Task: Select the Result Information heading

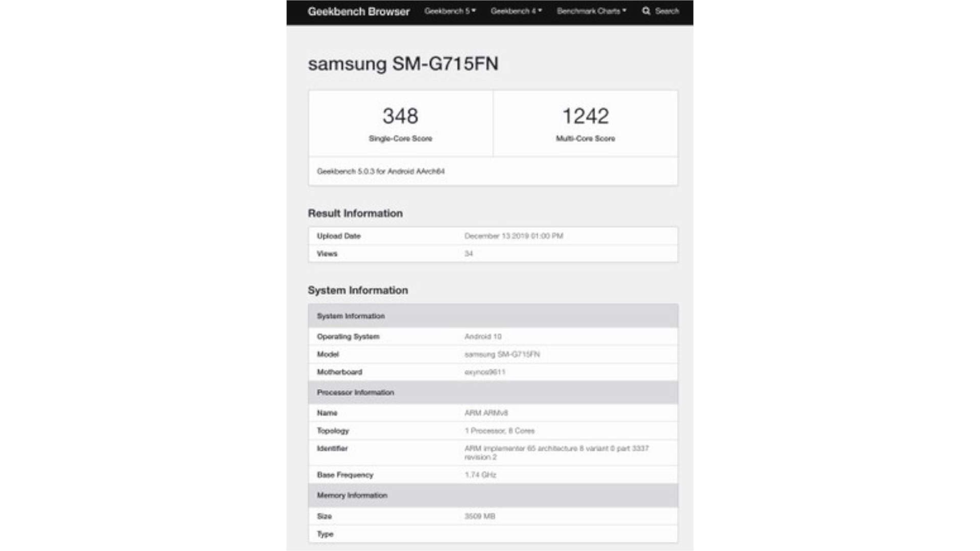Action: (355, 213)
